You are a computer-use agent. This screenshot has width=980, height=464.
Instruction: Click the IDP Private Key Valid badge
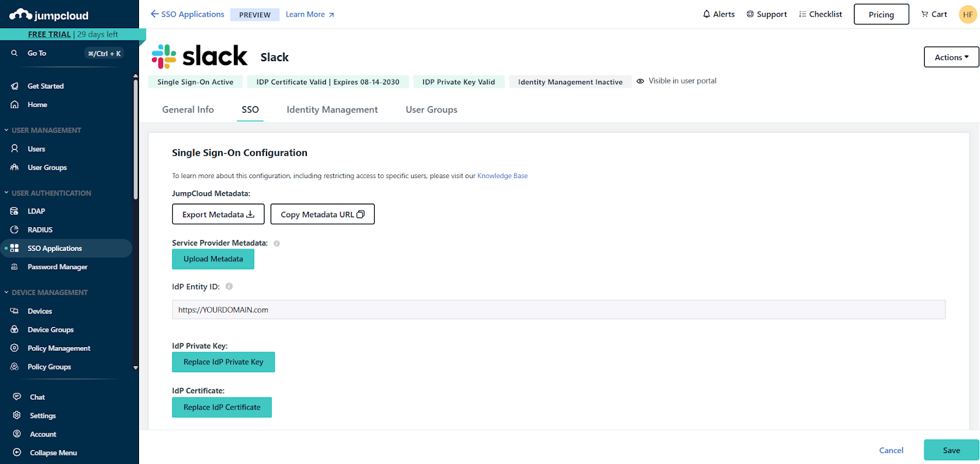coord(459,82)
